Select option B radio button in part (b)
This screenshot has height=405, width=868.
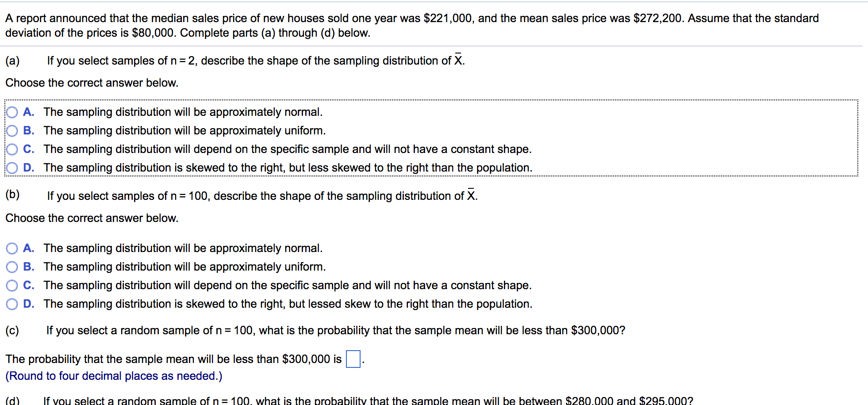pyautogui.click(x=12, y=267)
